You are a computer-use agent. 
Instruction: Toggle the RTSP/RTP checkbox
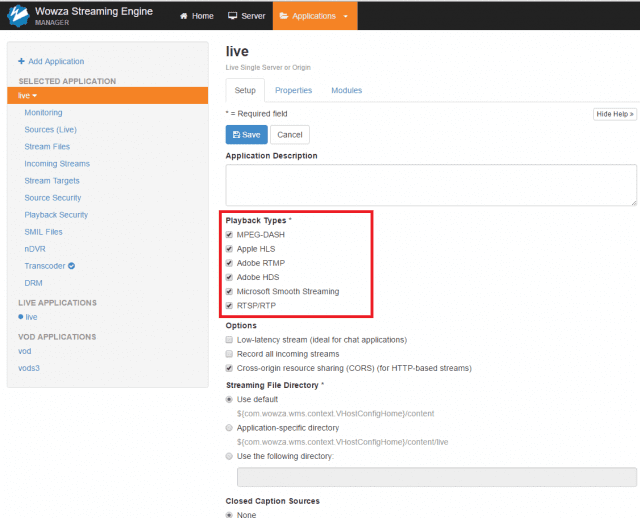229,306
